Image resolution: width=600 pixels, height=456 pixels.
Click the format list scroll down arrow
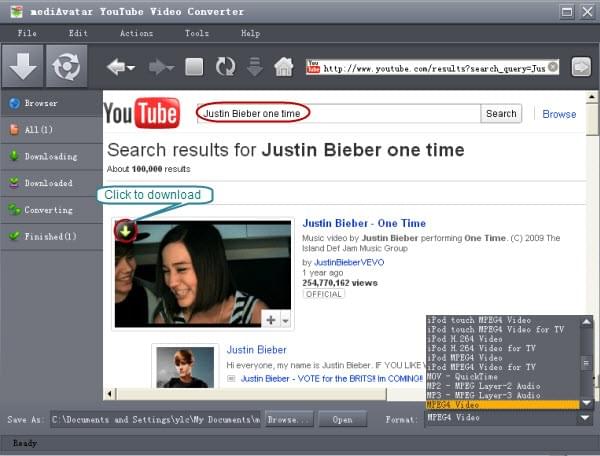586,403
